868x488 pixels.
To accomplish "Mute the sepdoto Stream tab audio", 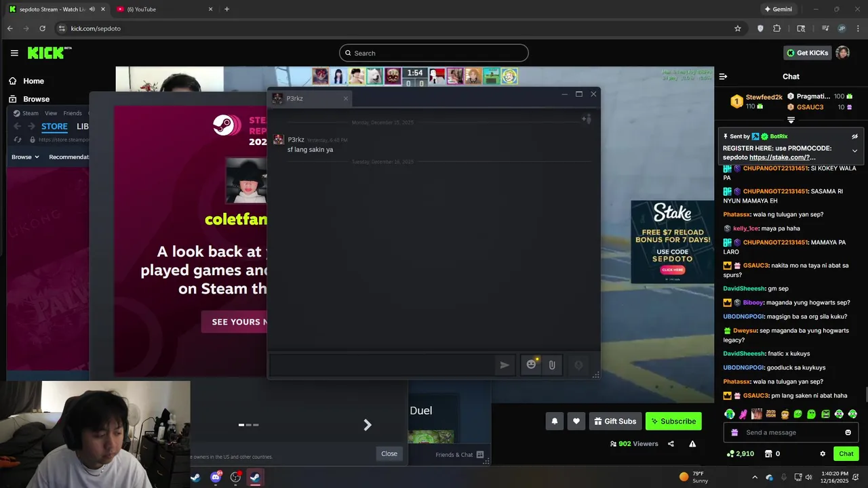I will [92, 9].
